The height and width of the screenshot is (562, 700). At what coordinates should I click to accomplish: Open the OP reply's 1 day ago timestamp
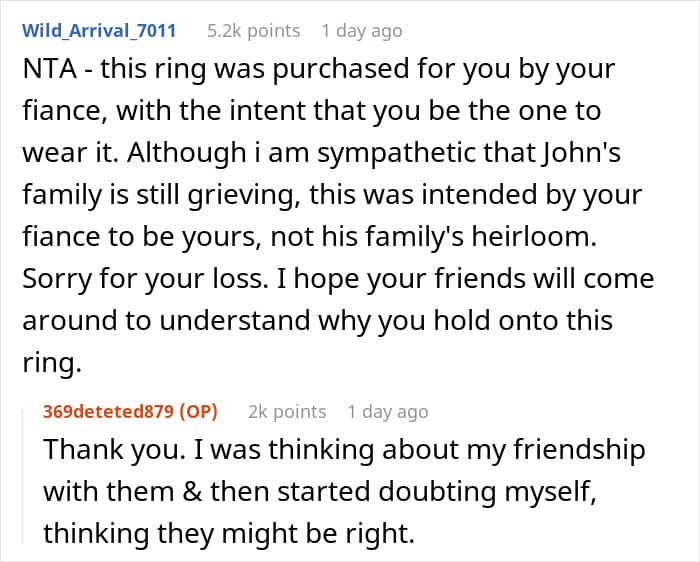(x=388, y=411)
